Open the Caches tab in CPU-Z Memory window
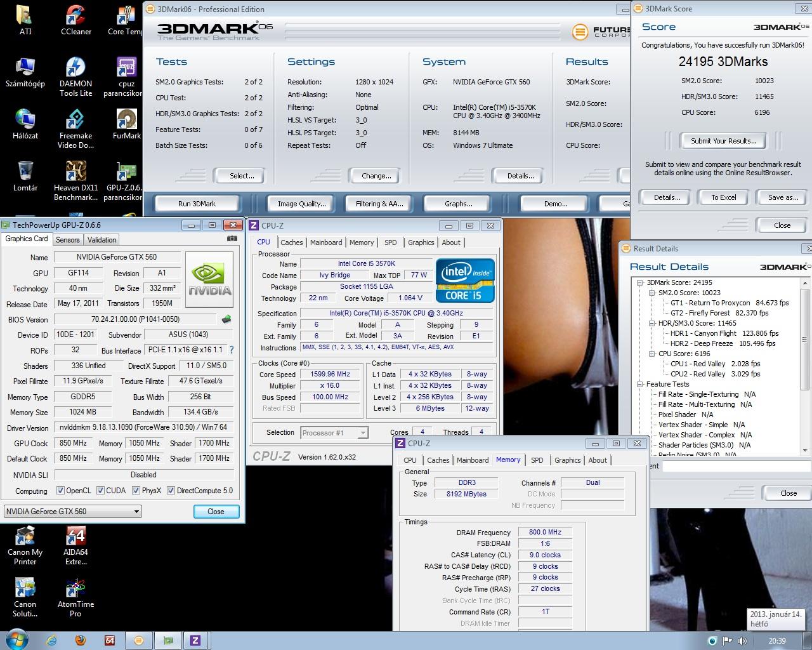The height and width of the screenshot is (650, 812). coord(438,460)
